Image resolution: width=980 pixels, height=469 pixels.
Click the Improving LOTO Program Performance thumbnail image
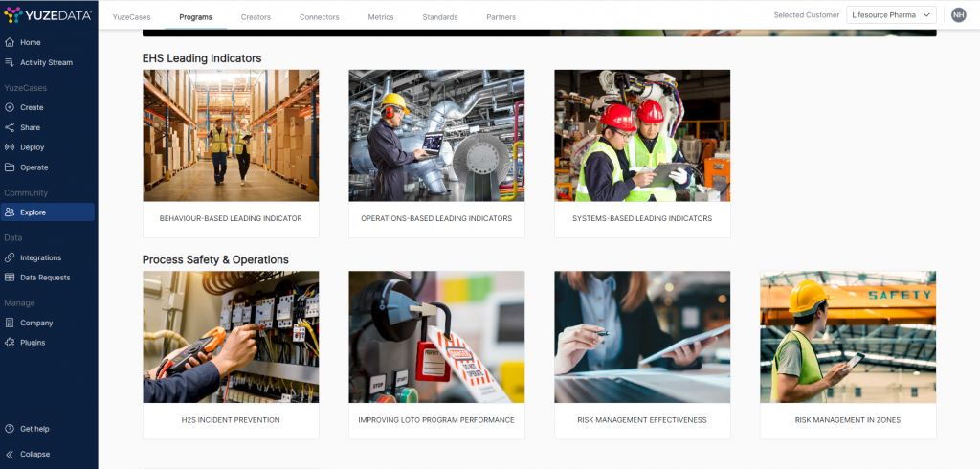(436, 336)
